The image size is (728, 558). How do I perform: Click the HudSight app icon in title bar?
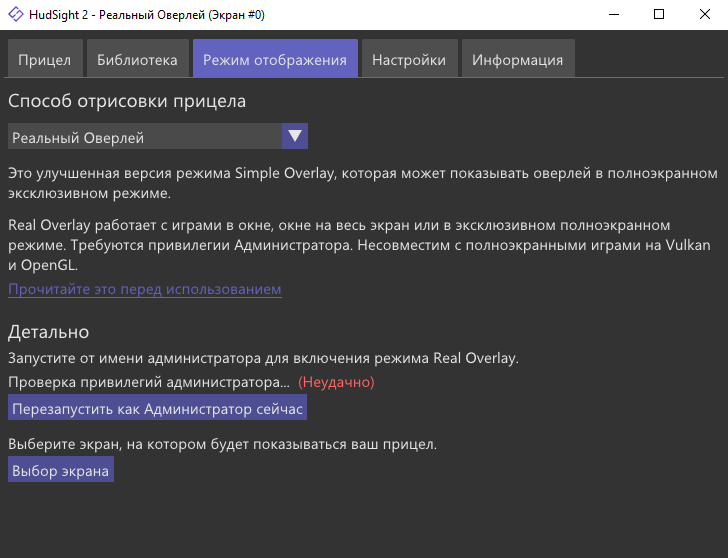pyautogui.click(x=16, y=14)
